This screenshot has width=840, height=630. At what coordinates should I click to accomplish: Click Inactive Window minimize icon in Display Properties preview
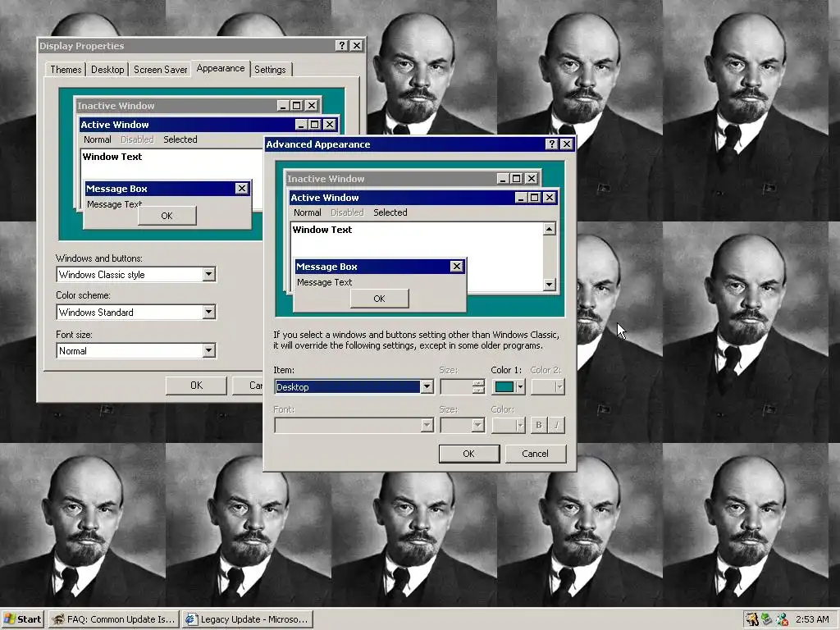(283, 106)
